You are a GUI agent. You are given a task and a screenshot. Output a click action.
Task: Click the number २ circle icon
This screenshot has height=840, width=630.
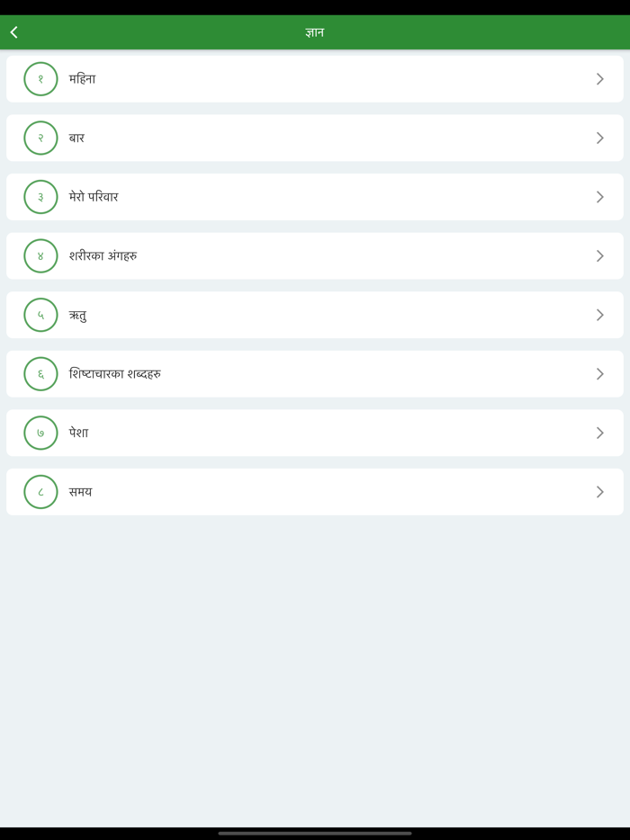point(40,138)
